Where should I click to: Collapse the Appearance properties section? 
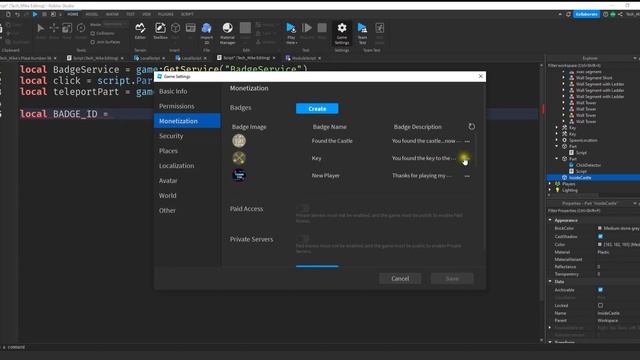pyautogui.click(x=550, y=220)
